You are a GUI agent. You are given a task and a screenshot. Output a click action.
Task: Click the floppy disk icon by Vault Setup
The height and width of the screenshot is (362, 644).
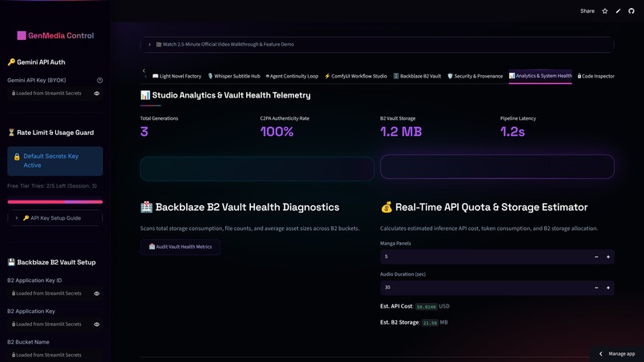click(x=11, y=262)
